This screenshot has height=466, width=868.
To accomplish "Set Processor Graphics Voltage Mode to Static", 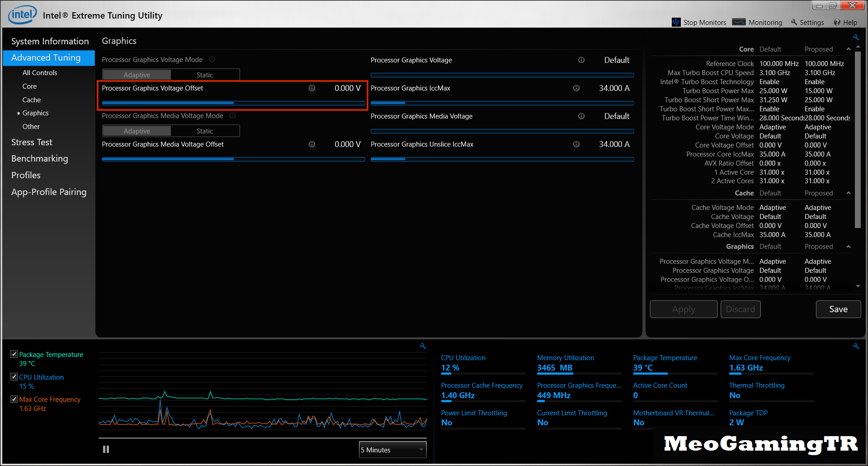I will click(205, 75).
